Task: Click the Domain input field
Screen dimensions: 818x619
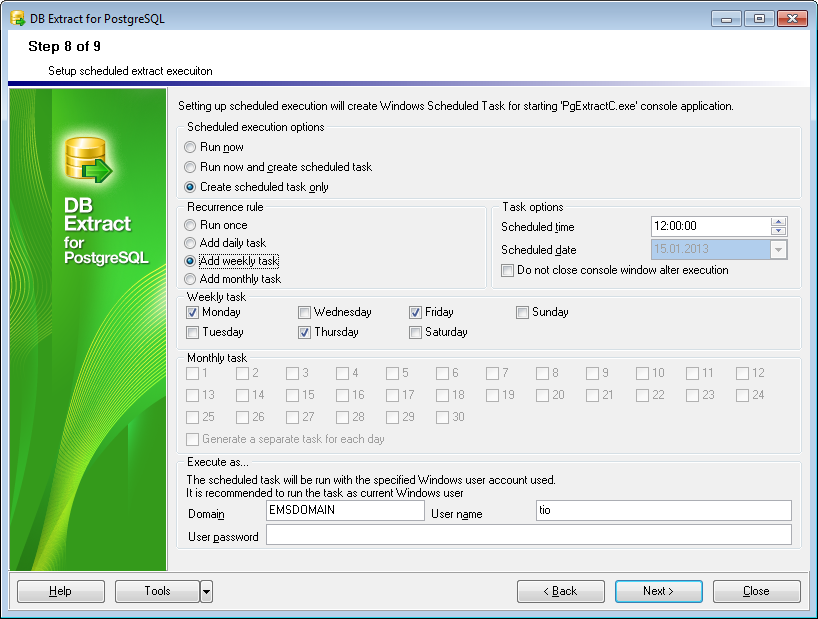Action: click(x=345, y=511)
